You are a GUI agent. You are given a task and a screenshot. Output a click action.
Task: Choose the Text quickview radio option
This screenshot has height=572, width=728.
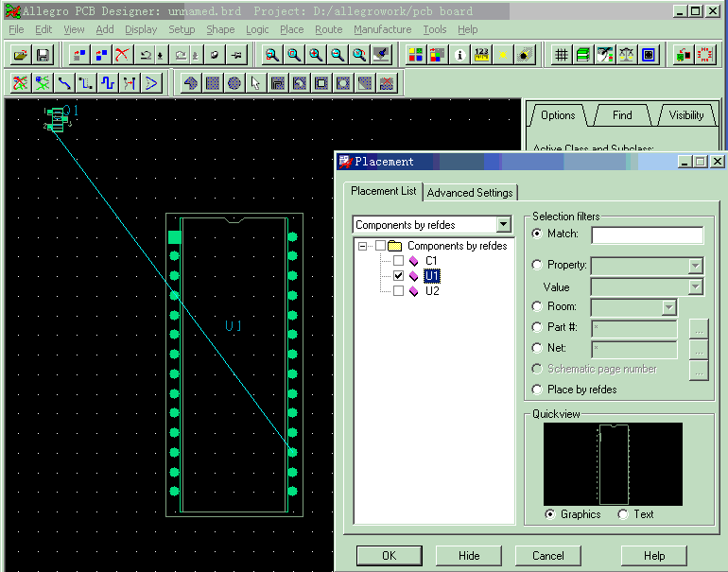pyautogui.click(x=623, y=514)
